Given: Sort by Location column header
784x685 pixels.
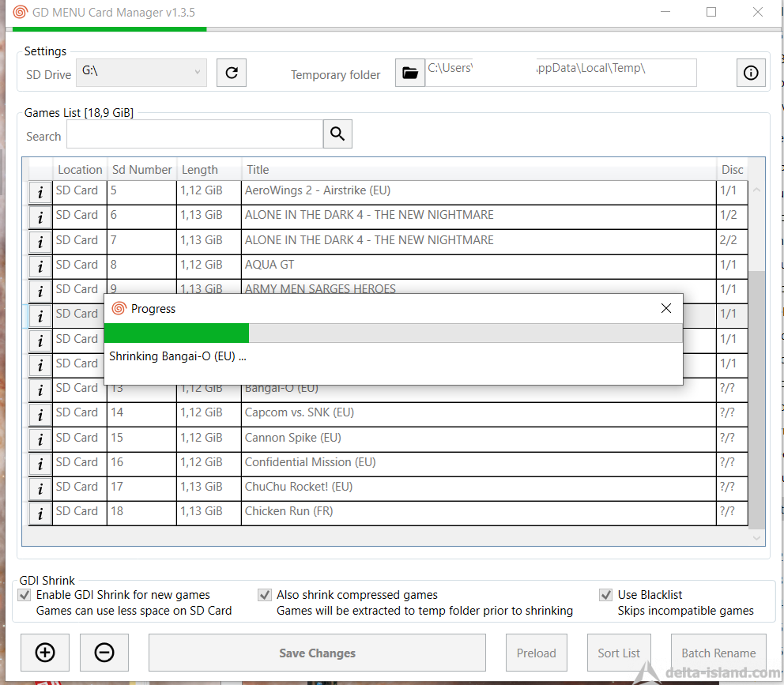Looking at the screenshot, I should (x=80, y=170).
